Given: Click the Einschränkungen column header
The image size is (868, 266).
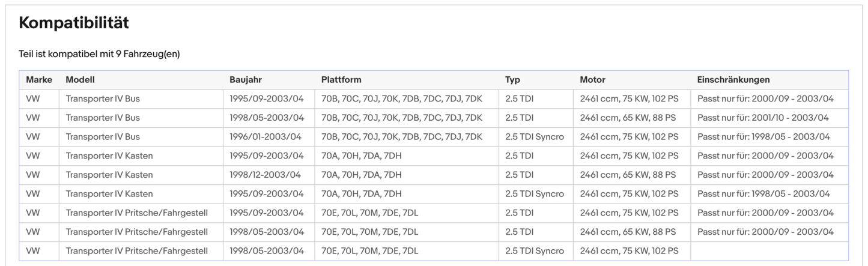Looking at the screenshot, I should click(x=733, y=80).
